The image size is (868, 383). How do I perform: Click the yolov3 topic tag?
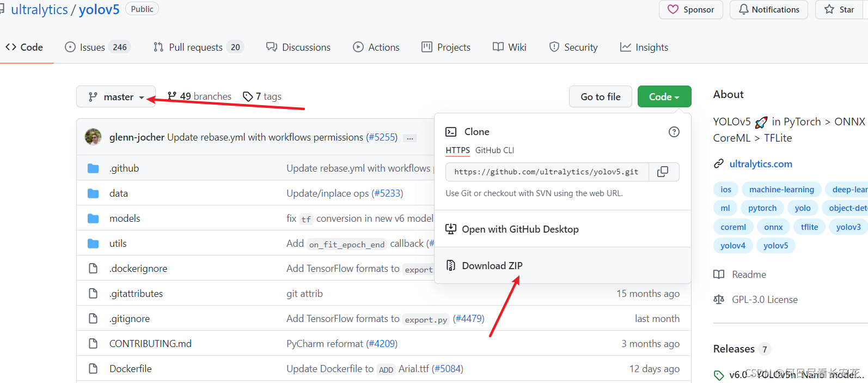848,227
